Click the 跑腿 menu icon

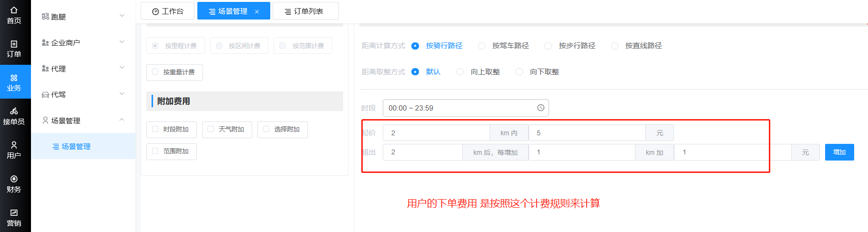(45, 17)
